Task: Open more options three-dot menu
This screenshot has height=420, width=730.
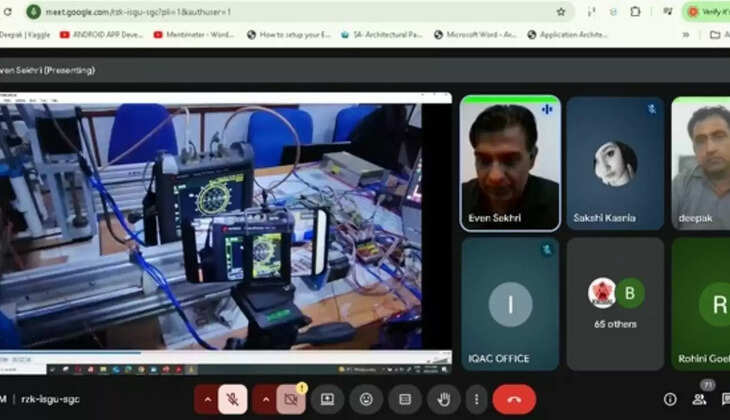Action: pos(476,399)
